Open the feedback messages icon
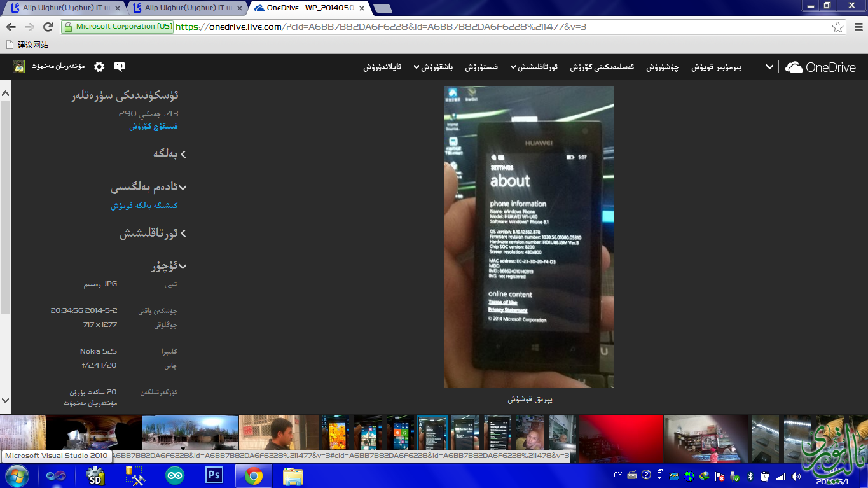868x488 pixels. [x=119, y=67]
